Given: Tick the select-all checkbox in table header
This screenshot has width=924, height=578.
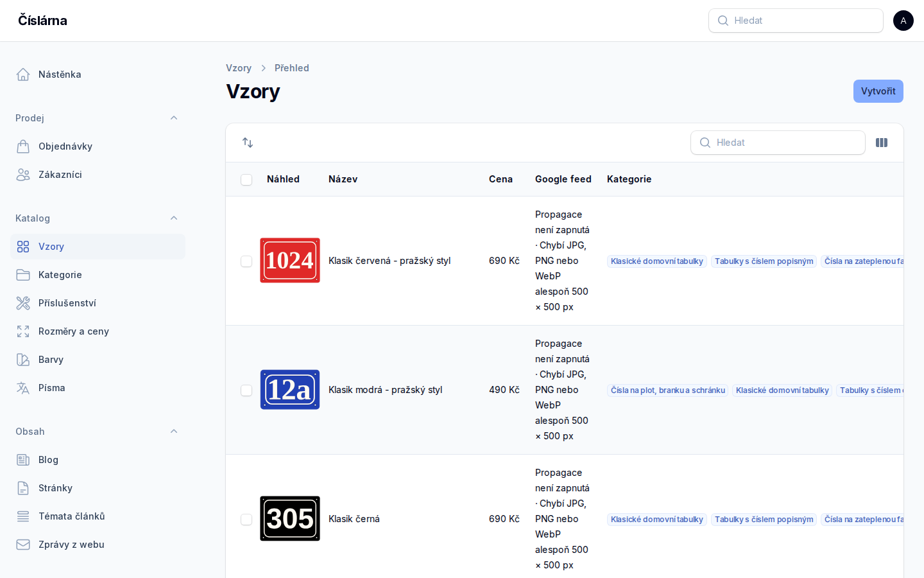Looking at the screenshot, I should coord(246,180).
